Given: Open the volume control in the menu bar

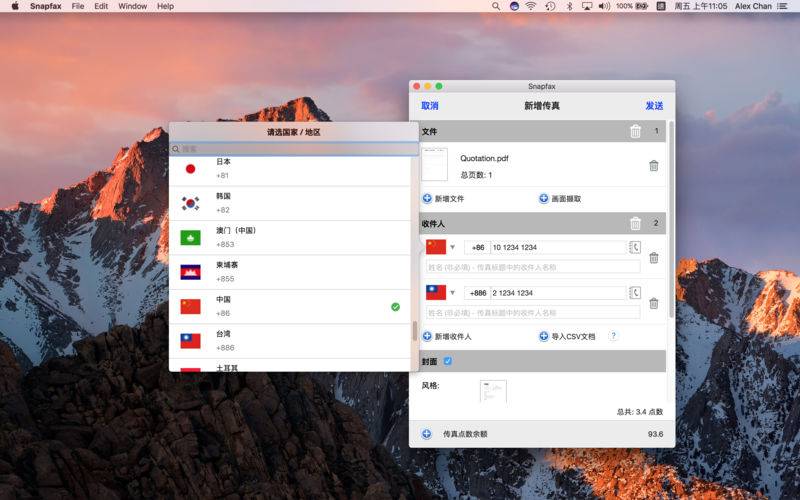Looking at the screenshot, I should pos(604,6).
